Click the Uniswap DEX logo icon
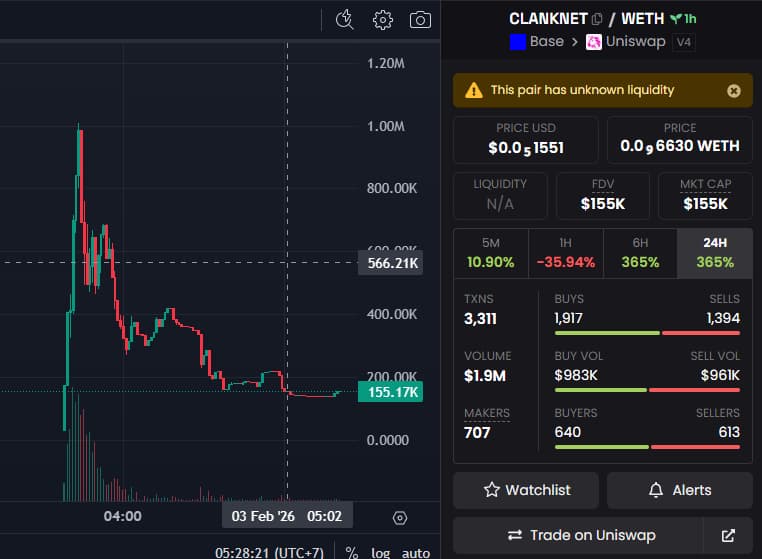This screenshot has height=559, width=762. pos(594,42)
